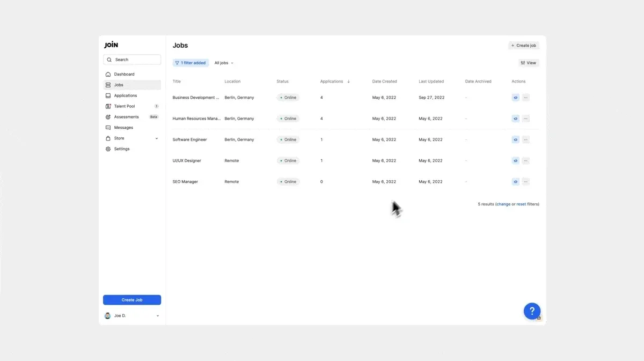The height and width of the screenshot is (361, 644).
Task: Open Business Development job title
Action: click(196, 98)
